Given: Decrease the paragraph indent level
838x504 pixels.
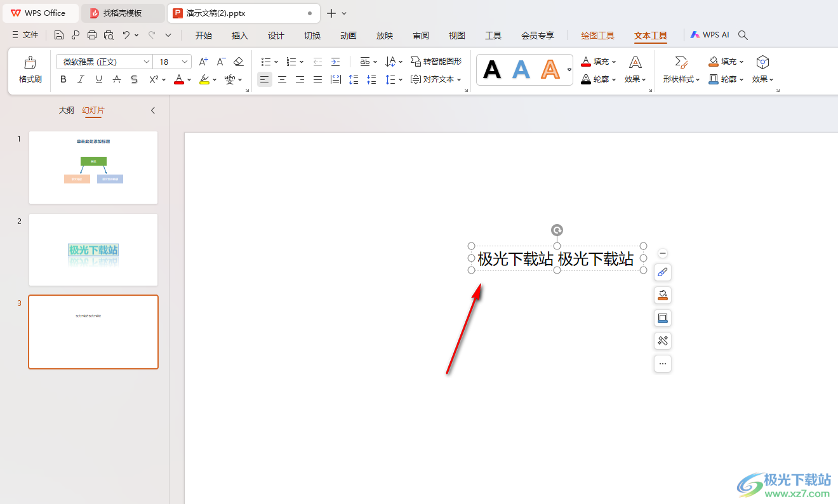Looking at the screenshot, I should (317, 62).
